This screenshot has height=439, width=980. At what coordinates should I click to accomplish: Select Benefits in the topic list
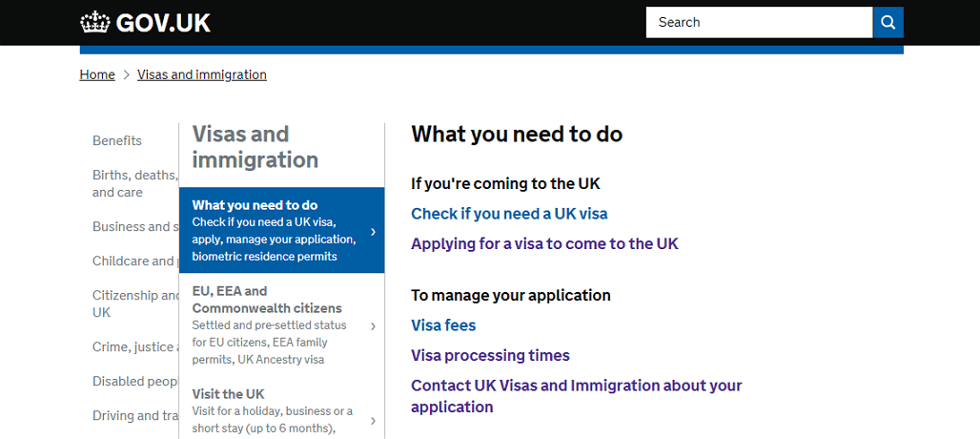click(117, 140)
